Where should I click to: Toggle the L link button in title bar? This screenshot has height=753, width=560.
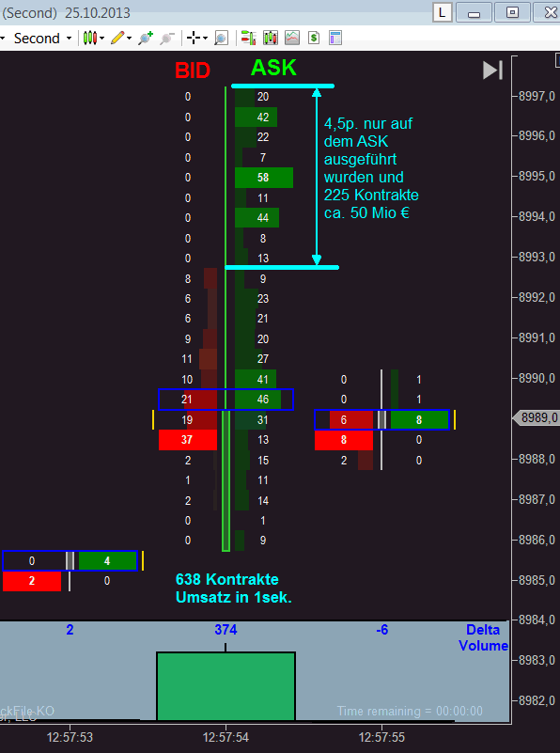442,12
